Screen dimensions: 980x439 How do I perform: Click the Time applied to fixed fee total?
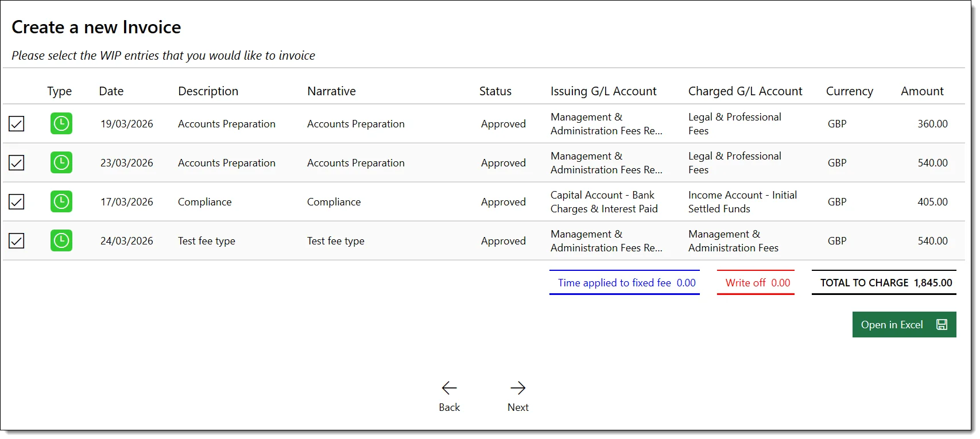pyautogui.click(x=625, y=282)
